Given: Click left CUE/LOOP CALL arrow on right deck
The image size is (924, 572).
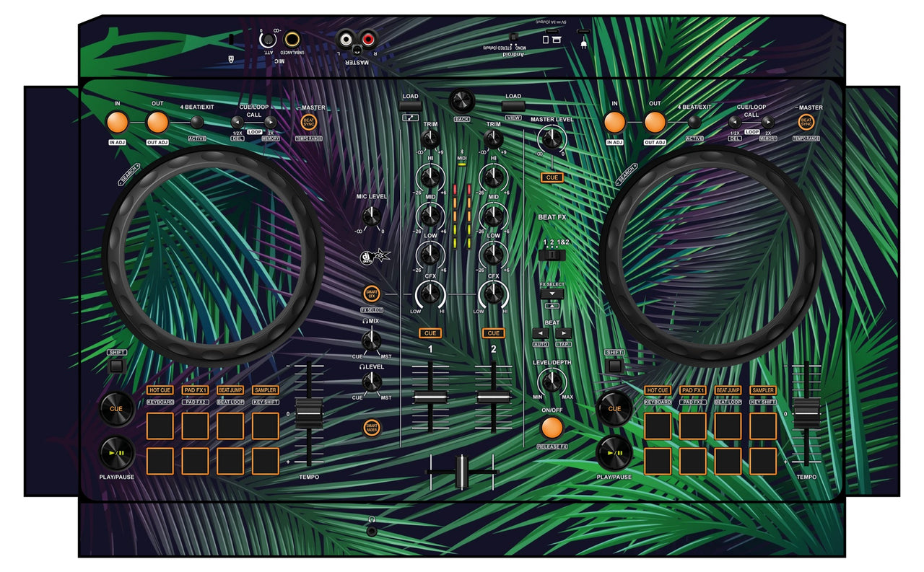Looking at the screenshot, I should tap(734, 122).
